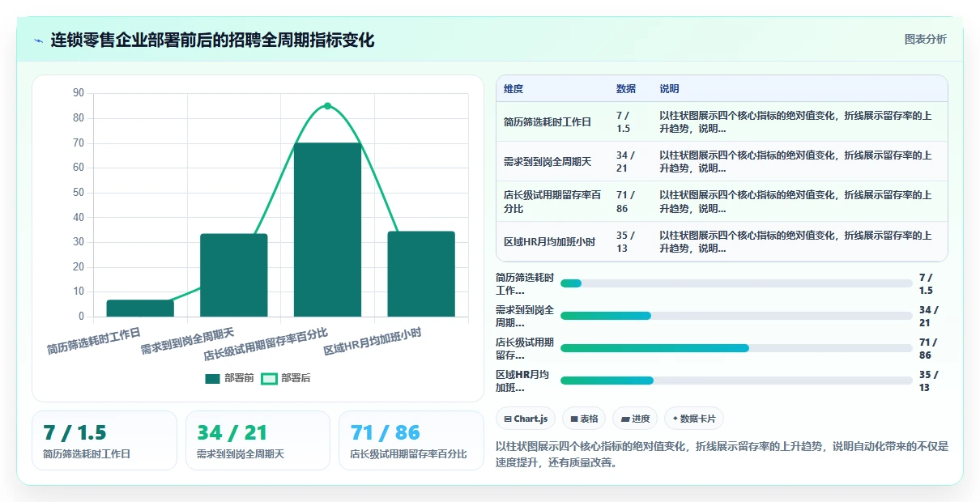The image size is (980, 502).
Task: Toggle the 部署前 legend item
Action: [x=230, y=378]
